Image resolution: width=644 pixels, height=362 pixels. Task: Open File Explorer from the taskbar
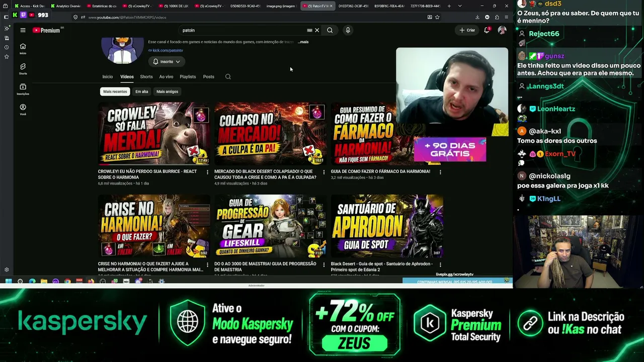click(x=44, y=282)
